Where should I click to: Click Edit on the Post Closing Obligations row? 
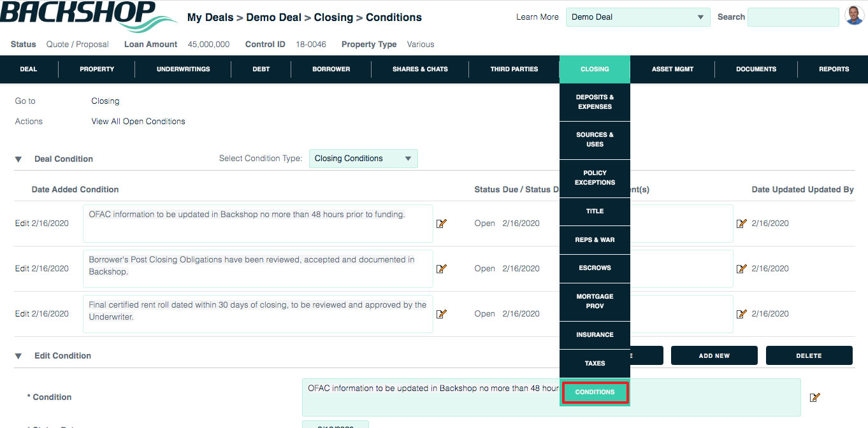(x=22, y=269)
